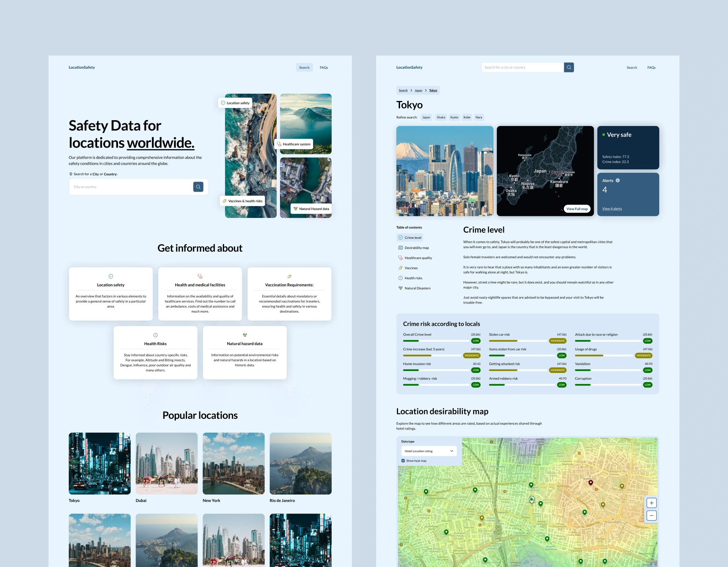Click the Japan breadcrumb link
This screenshot has height=567, width=728.
pos(418,90)
